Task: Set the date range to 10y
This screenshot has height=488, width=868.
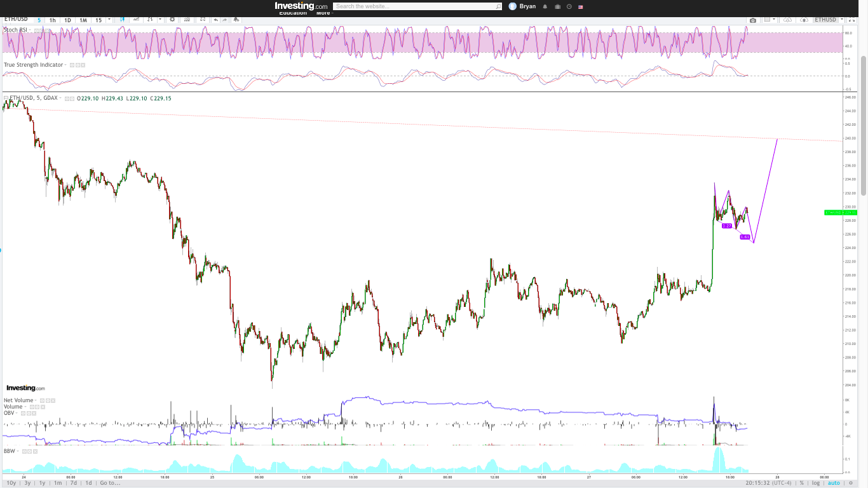Action: point(11,483)
